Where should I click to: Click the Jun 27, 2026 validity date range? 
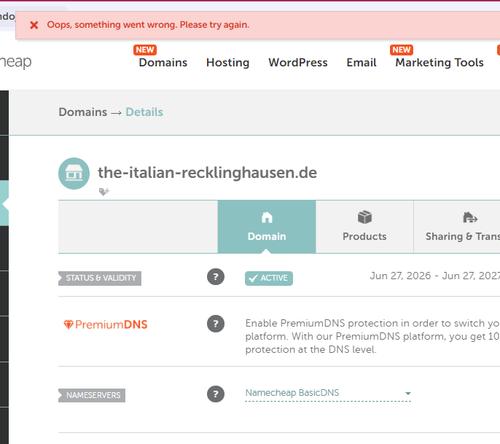[435, 276]
